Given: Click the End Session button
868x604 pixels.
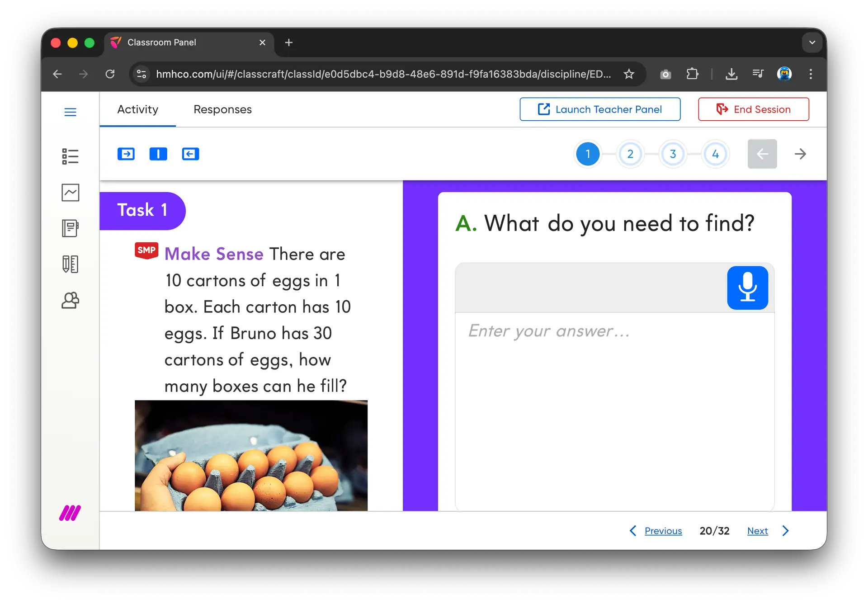Looking at the screenshot, I should (753, 109).
